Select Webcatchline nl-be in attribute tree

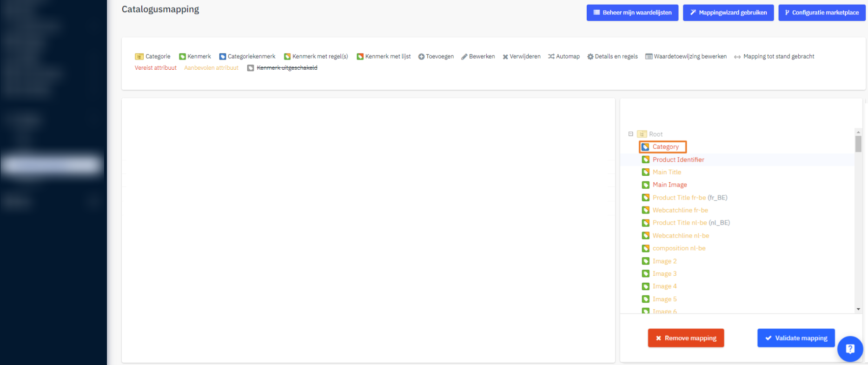click(x=681, y=236)
